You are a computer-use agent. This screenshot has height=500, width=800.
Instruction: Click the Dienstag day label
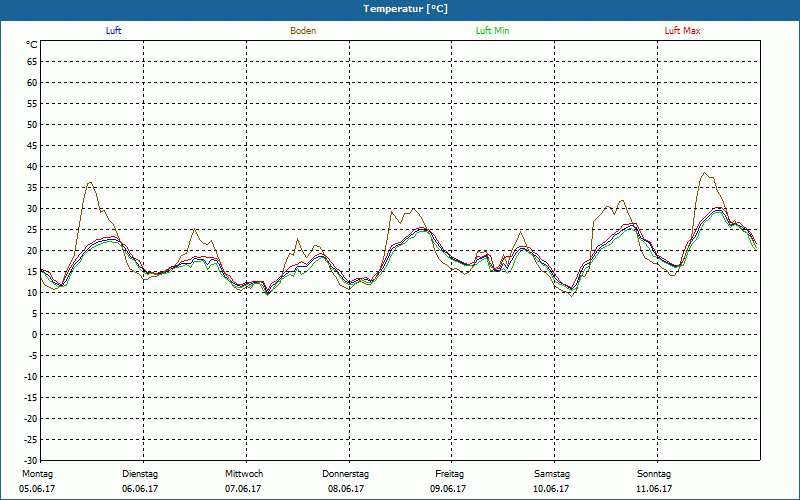point(140,474)
